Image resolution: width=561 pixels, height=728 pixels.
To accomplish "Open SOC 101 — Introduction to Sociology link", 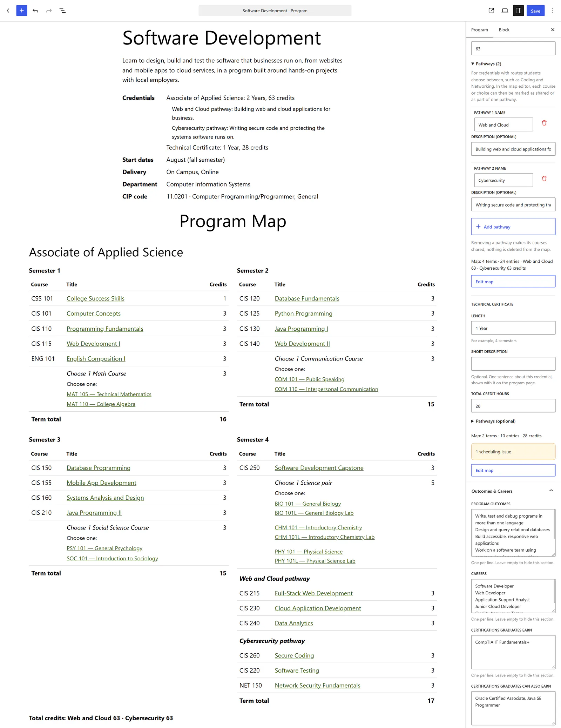I will click(112, 558).
